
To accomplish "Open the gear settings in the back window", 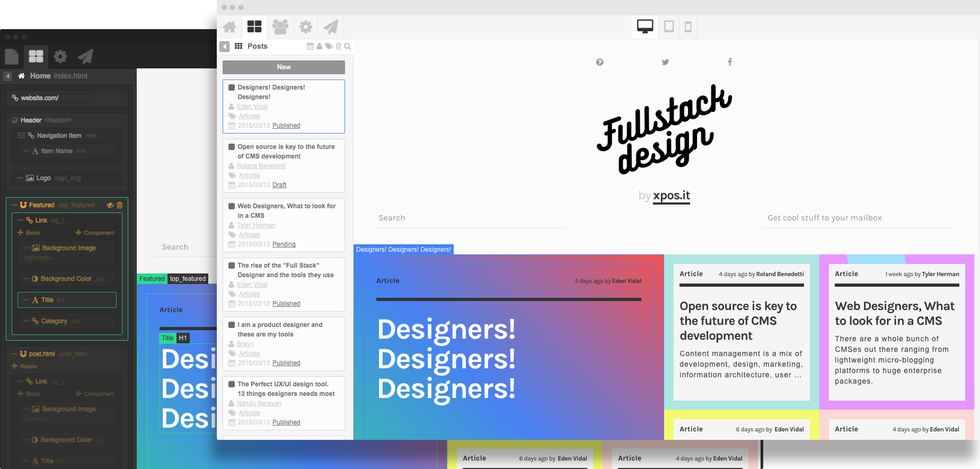I will [x=60, y=56].
